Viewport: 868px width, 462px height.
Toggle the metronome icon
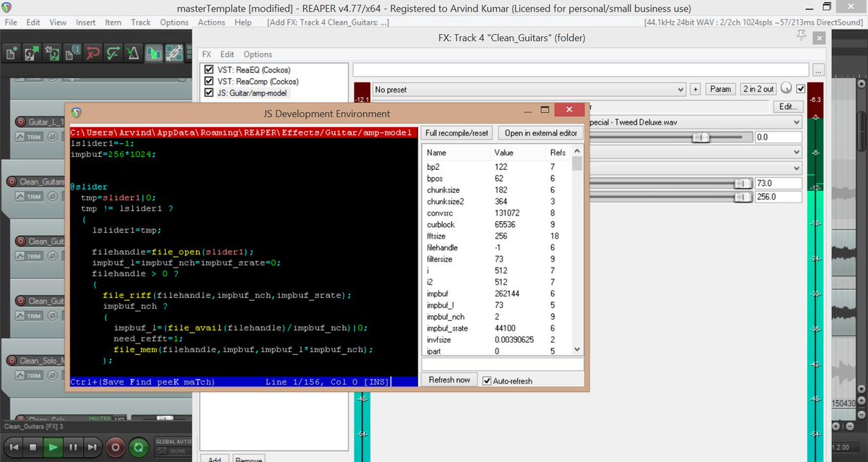pos(135,52)
